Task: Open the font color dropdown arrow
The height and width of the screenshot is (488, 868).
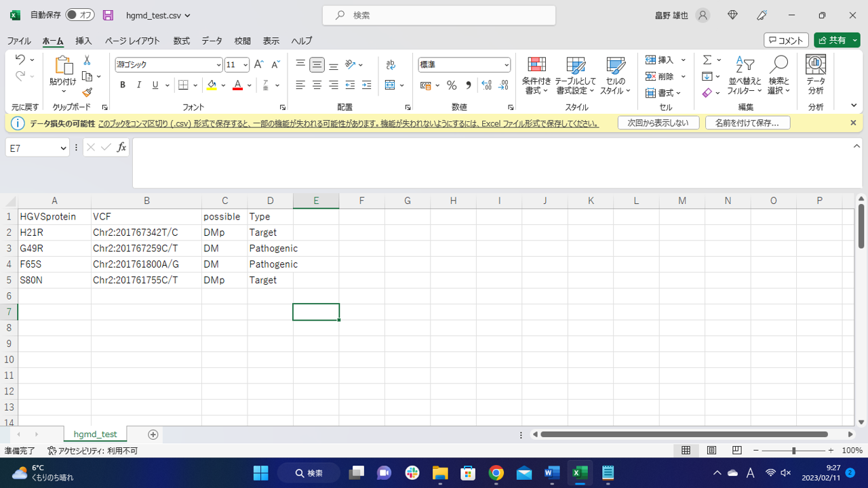Action: (250, 85)
